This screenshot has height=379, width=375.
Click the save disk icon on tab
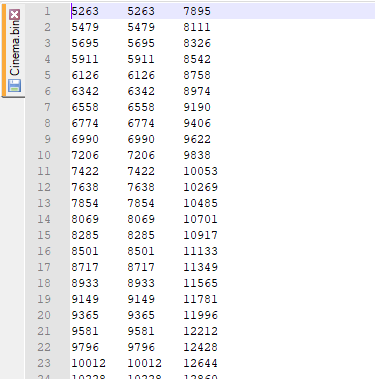(x=15, y=86)
